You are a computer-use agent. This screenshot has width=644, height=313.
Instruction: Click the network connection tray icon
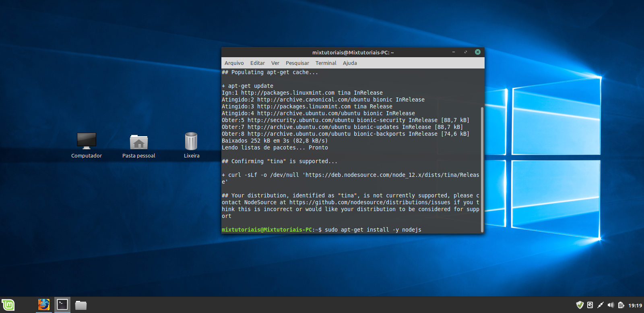(600, 305)
